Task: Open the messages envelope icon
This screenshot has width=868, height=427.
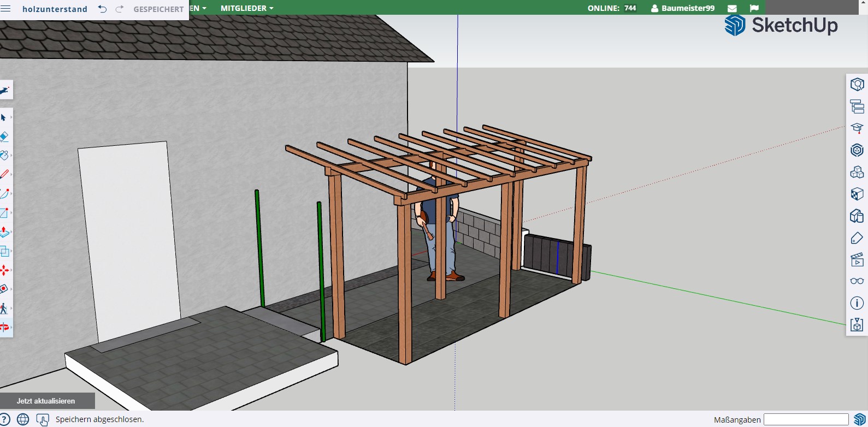Action: pyautogui.click(x=733, y=8)
